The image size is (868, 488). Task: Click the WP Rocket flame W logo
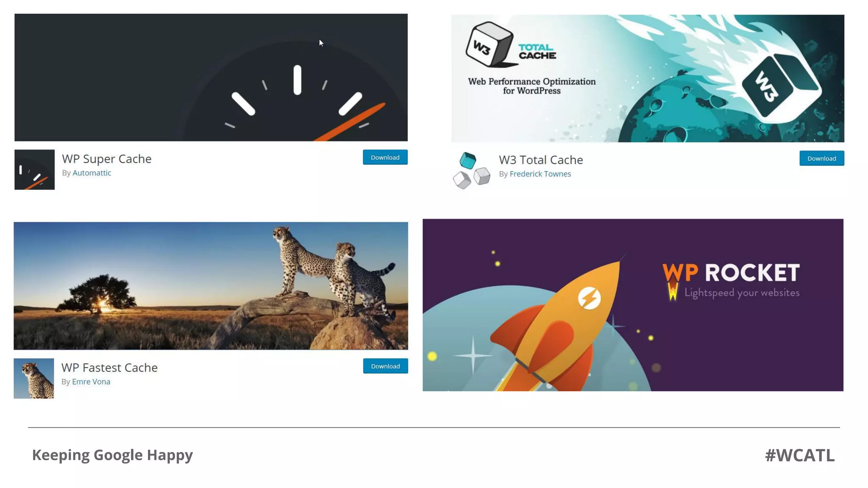point(673,291)
